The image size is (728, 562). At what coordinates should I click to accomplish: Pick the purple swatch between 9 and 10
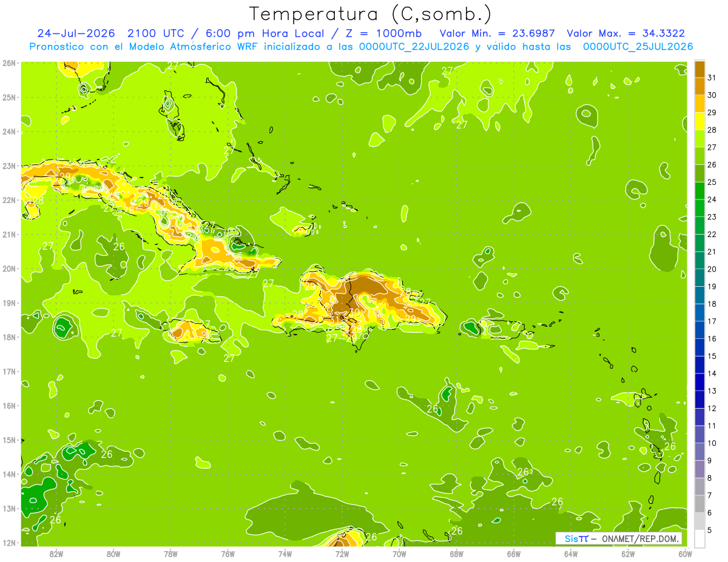click(x=699, y=452)
